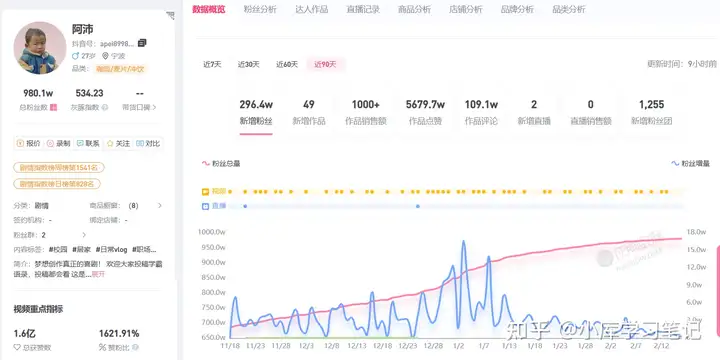Click the 12/28 x-axis date label
The height and width of the screenshot is (360, 720).
(x=433, y=346)
